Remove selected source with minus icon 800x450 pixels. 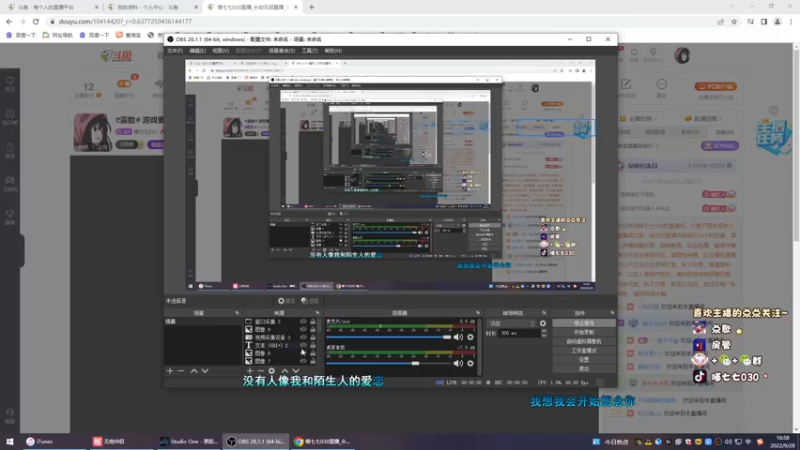[x=260, y=371]
